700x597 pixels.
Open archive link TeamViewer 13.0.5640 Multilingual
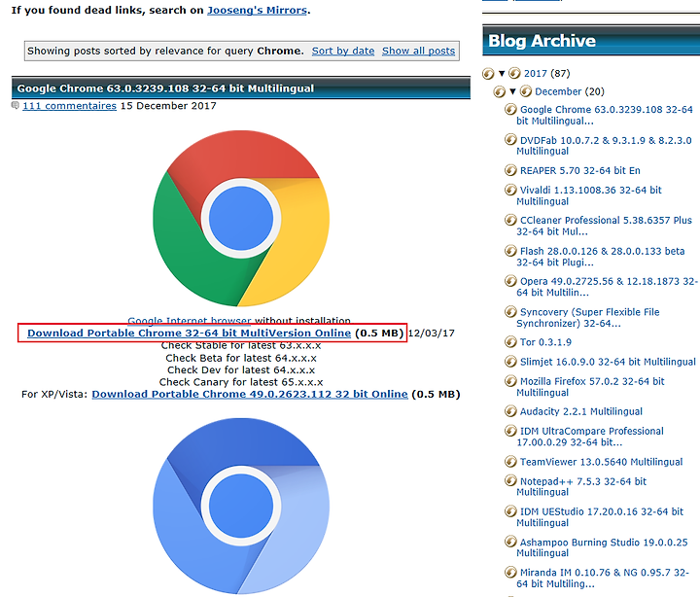click(x=601, y=462)
